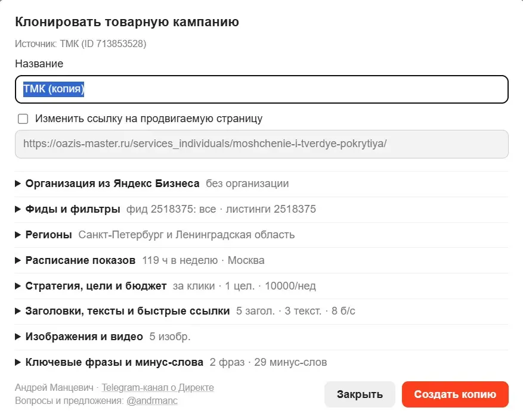Click 'фид 2518375: все · листинги 2518375' text
This screenshot has height=420, width=523.
point(221,209)
